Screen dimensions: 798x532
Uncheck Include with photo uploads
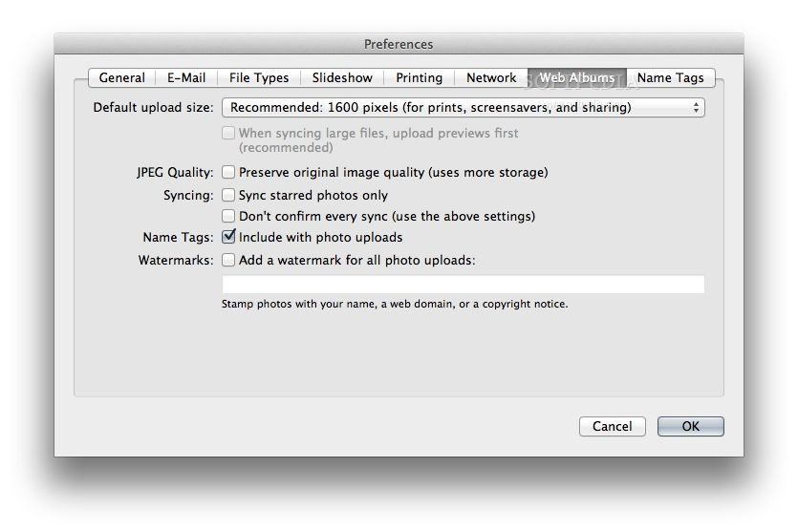pyautogui.click(x=228, y=237)
